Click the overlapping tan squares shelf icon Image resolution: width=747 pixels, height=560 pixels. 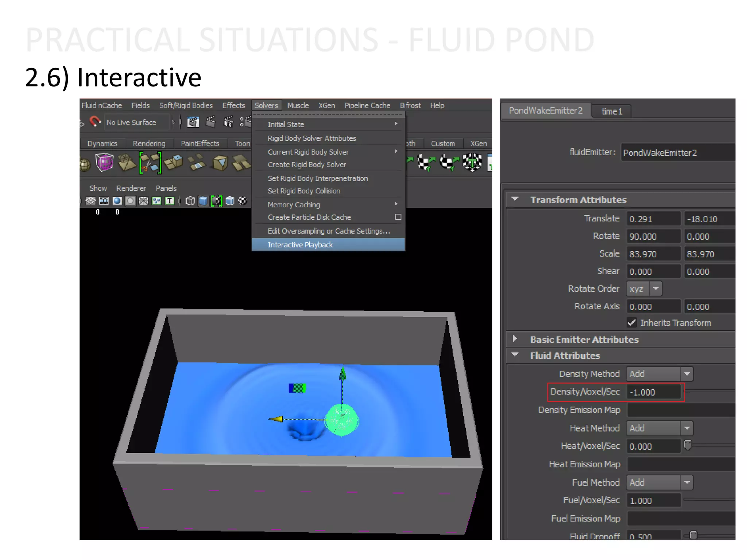(x=241, y=163)
